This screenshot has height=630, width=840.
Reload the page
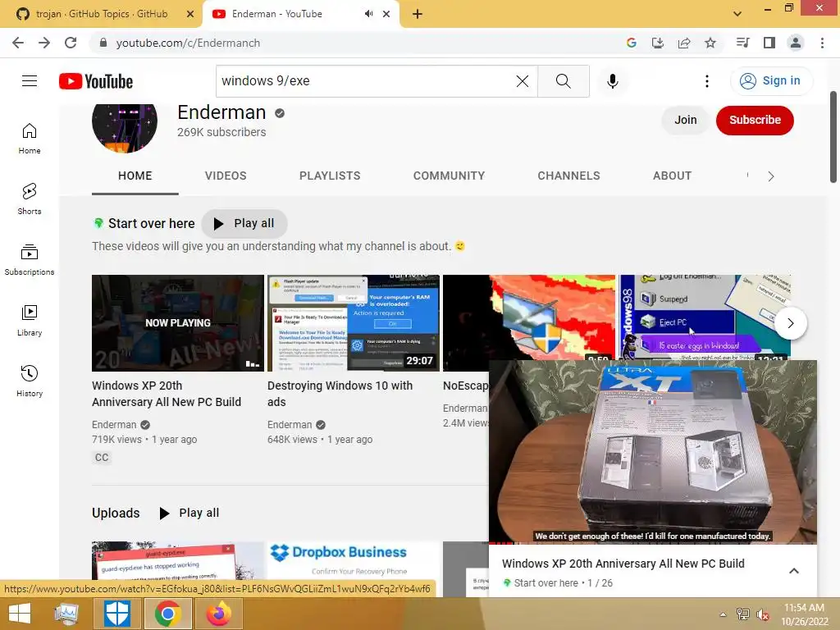pos(71,43)
